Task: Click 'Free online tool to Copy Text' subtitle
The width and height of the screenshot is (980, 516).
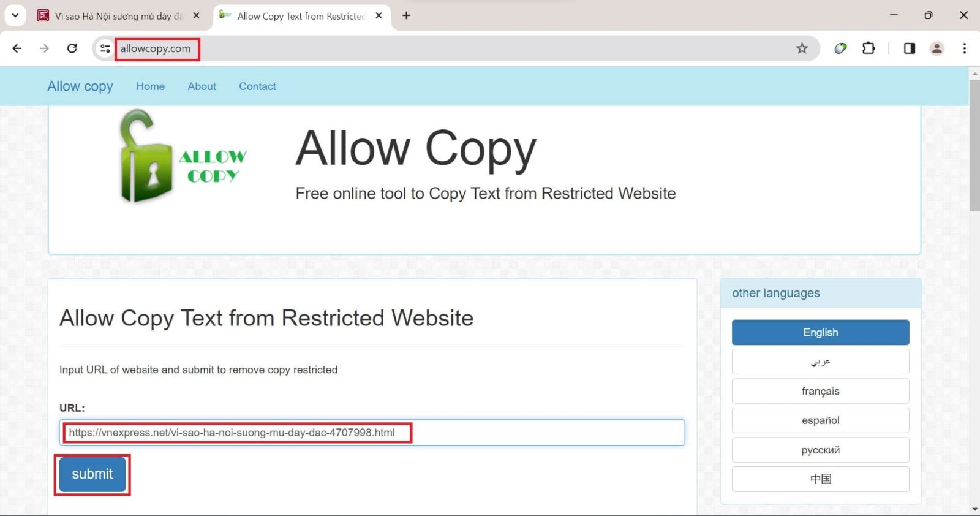Action: (x=486, y=194)
